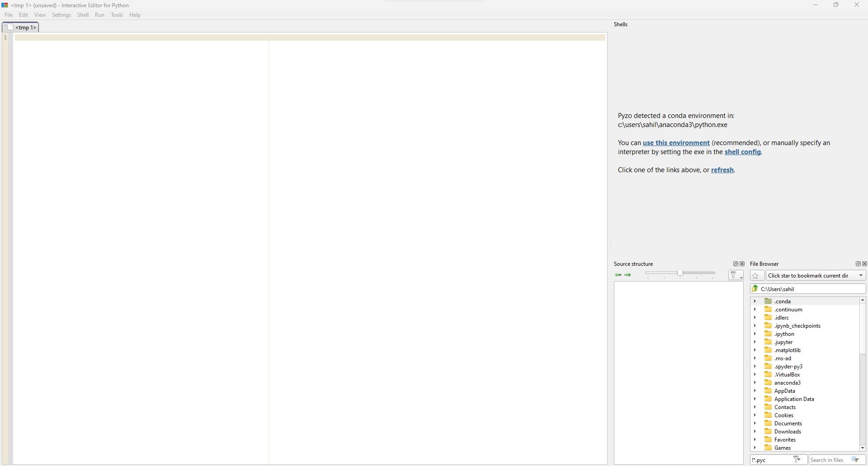
Task: Adjust the Source structure level slider
Action: coord(680,273)
